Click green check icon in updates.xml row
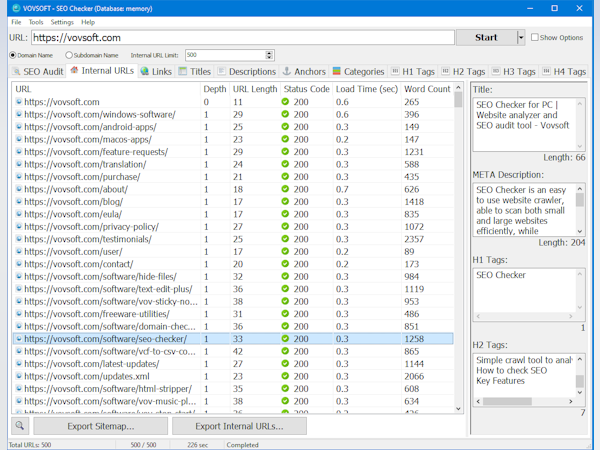Viewport: 600px width, 450px height. point(285,376)
